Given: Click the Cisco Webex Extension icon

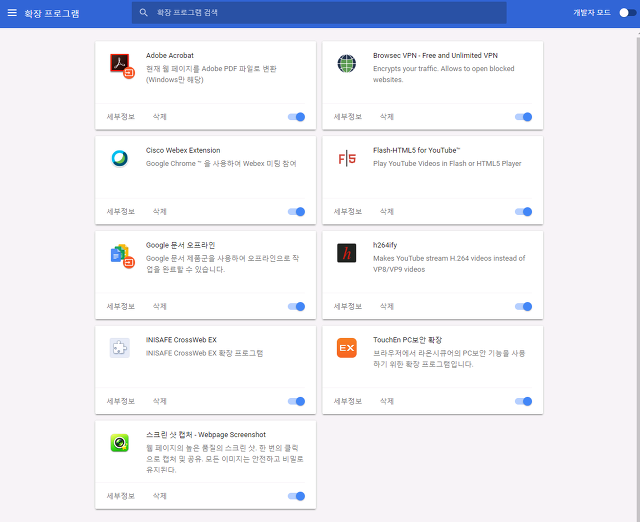Looking at the screenshot, I should click(x=120, y=159).
